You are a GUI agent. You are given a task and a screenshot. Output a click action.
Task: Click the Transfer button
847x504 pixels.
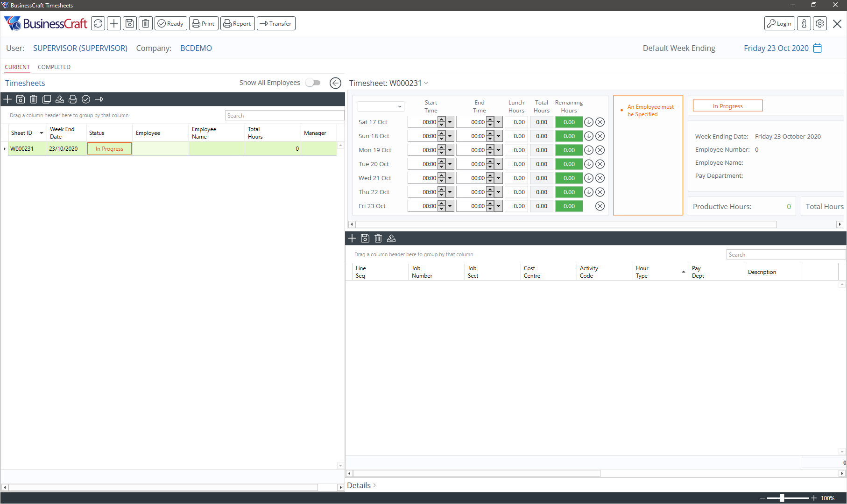[276, 23]
